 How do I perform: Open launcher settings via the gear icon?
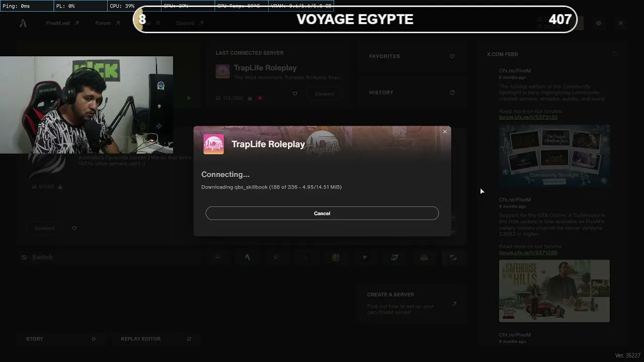coord(599,23)
